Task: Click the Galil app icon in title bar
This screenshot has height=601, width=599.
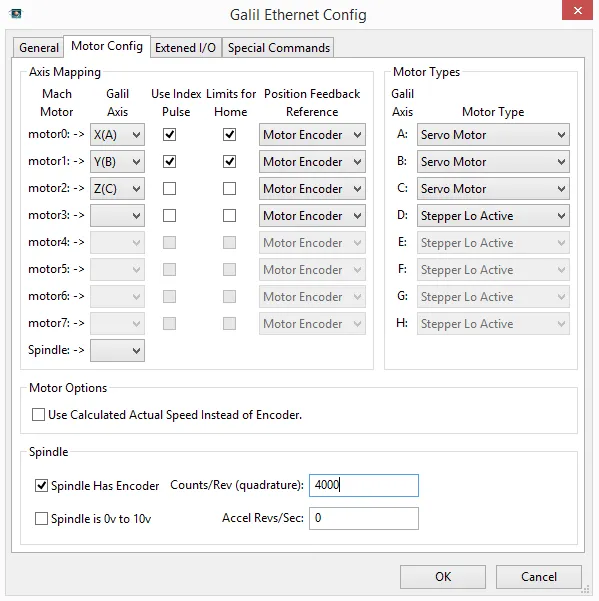Action: pos(16,14)
